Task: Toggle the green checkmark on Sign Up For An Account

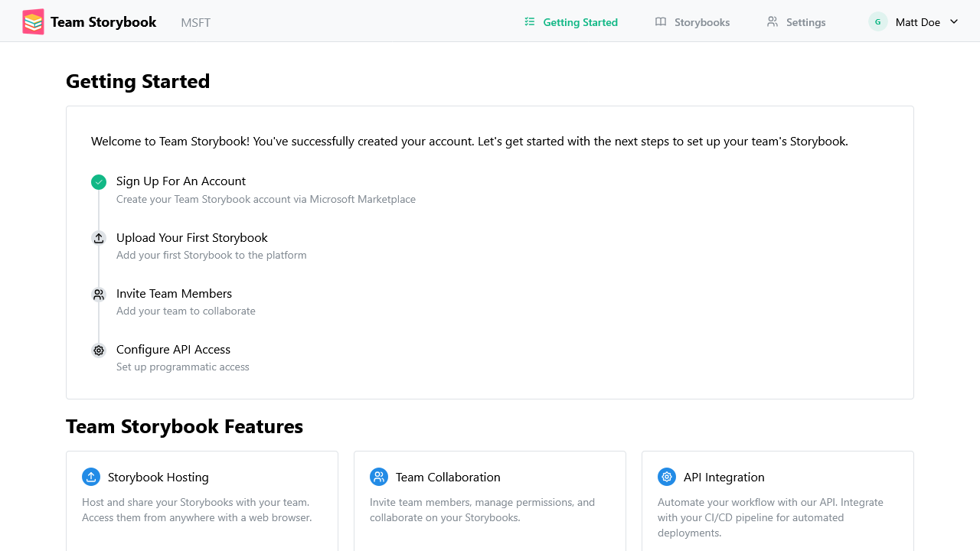Action: (x=99, y=182)
